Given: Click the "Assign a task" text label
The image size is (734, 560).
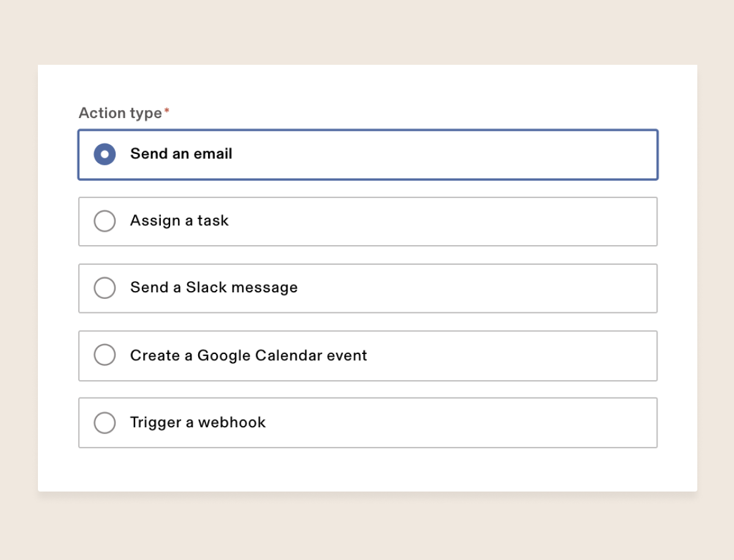Looking at the screenshot, I should coord(179,221).
